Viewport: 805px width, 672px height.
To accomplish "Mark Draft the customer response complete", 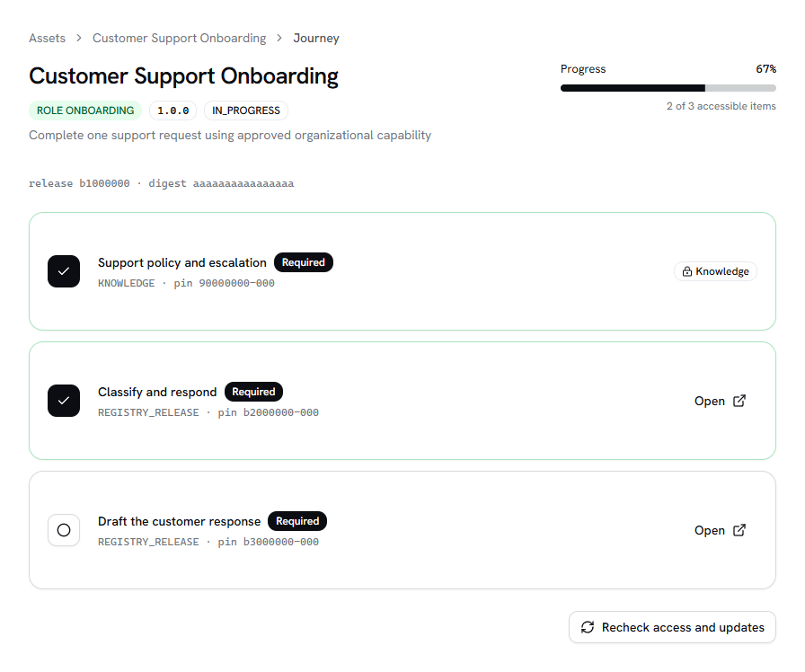I will tap(64, 530).
